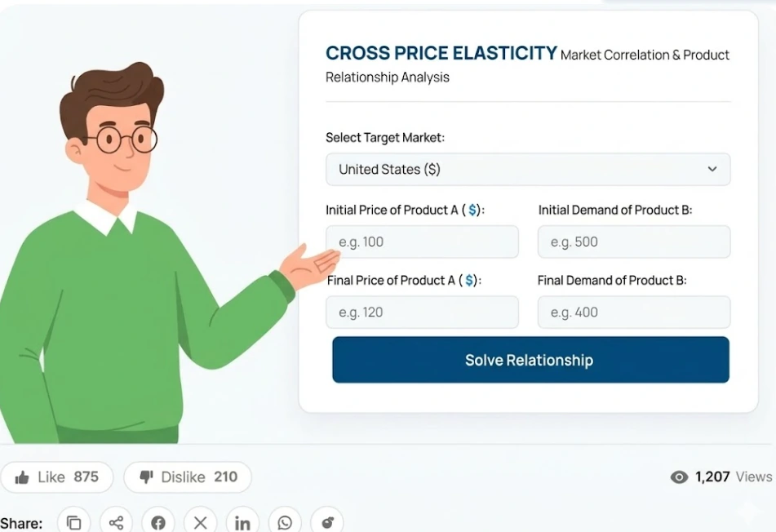
Task: Share via the Facebook icon
Action: click(157, 521)
